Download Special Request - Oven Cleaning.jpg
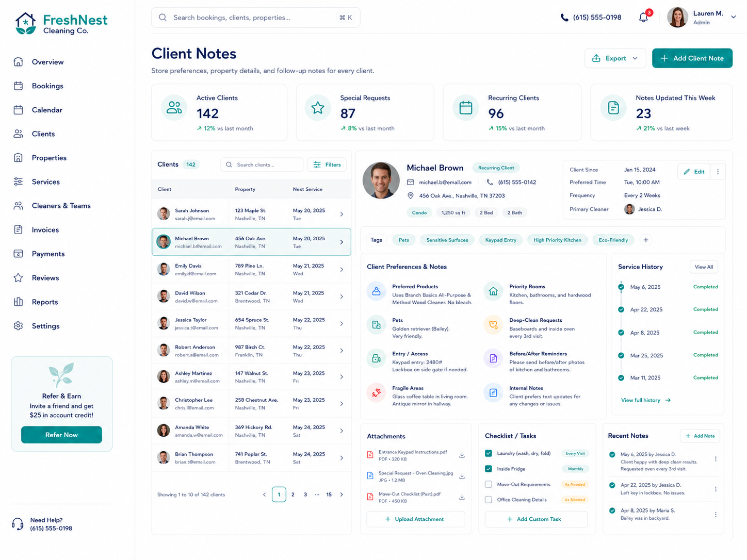The width and height of the screenshot is (747, 560). click(x=462, y=476)
